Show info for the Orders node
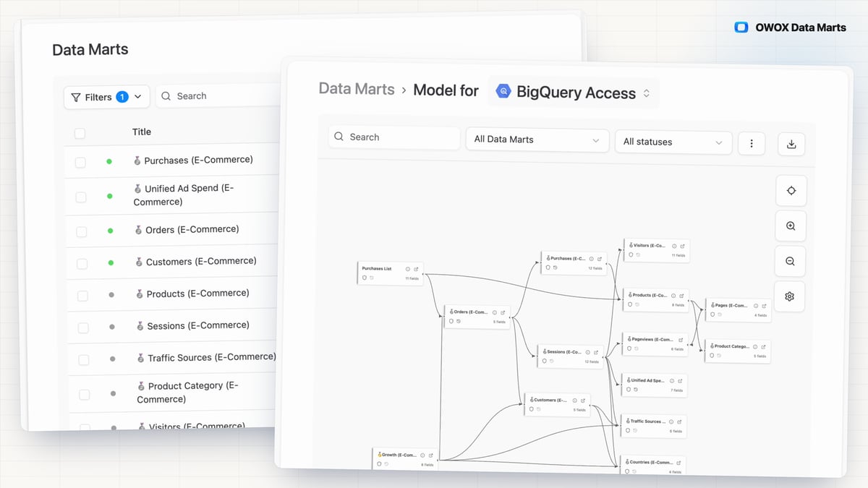 [495, 312]
